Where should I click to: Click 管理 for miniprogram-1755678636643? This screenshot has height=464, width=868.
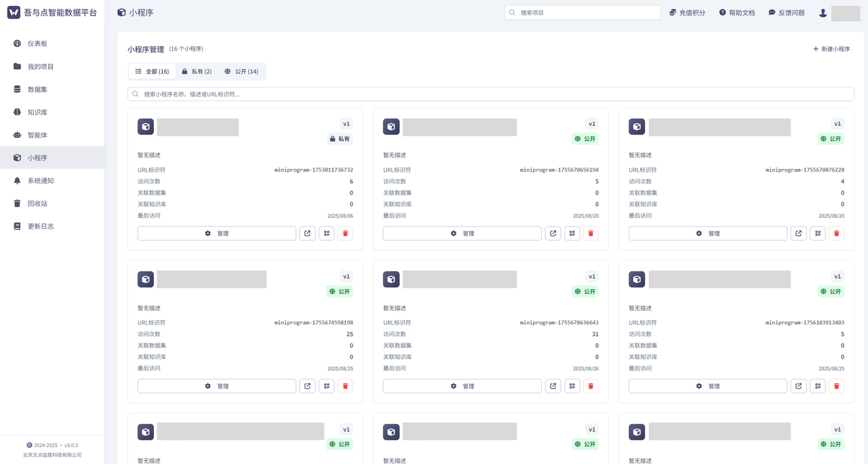point(462,386)
